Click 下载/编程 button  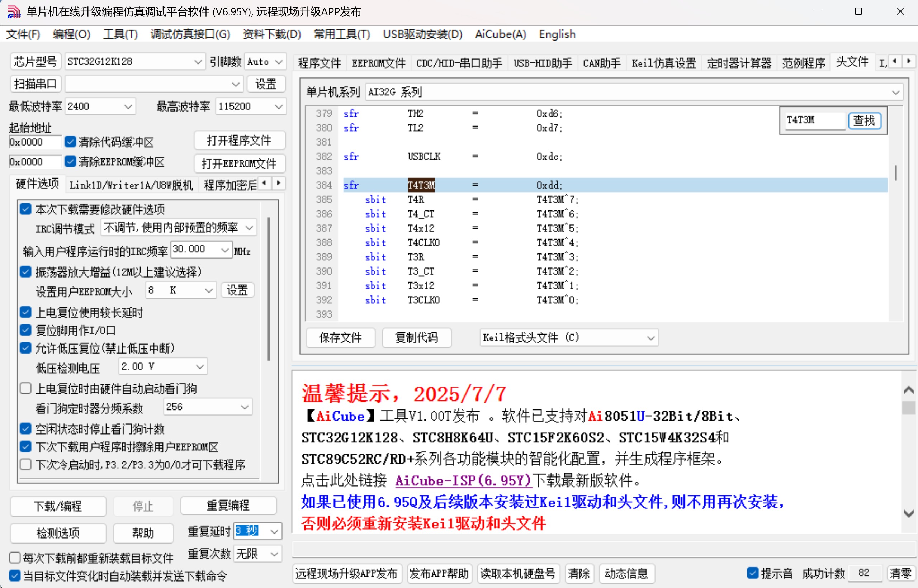[58, 506]
